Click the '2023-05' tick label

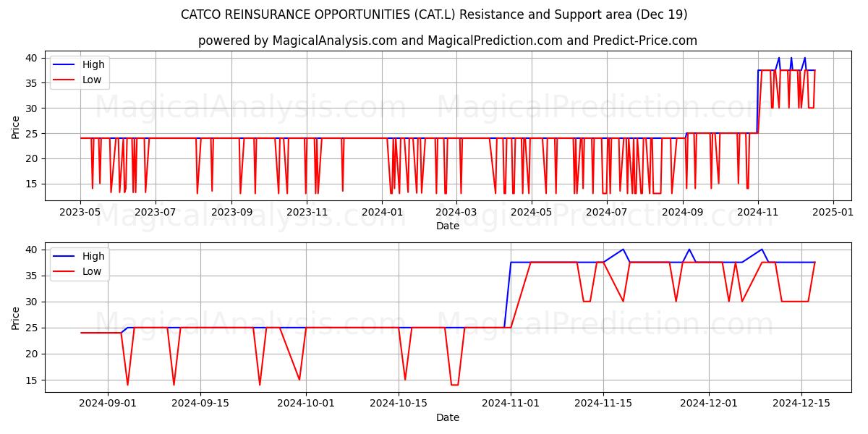coord(80,212)
